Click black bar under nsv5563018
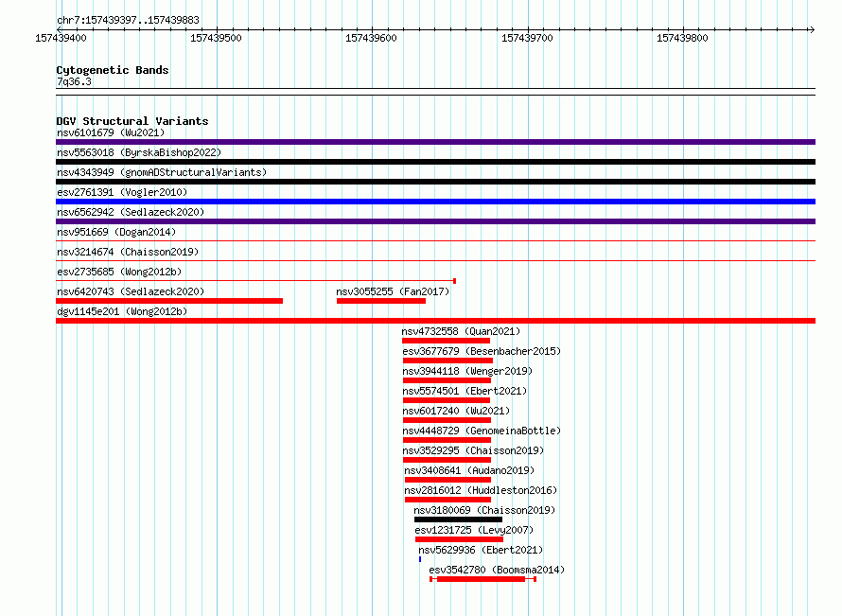Image resolution: width=842 pixels, height=616 pixels. pyautogui.click(x=435, y=162)
